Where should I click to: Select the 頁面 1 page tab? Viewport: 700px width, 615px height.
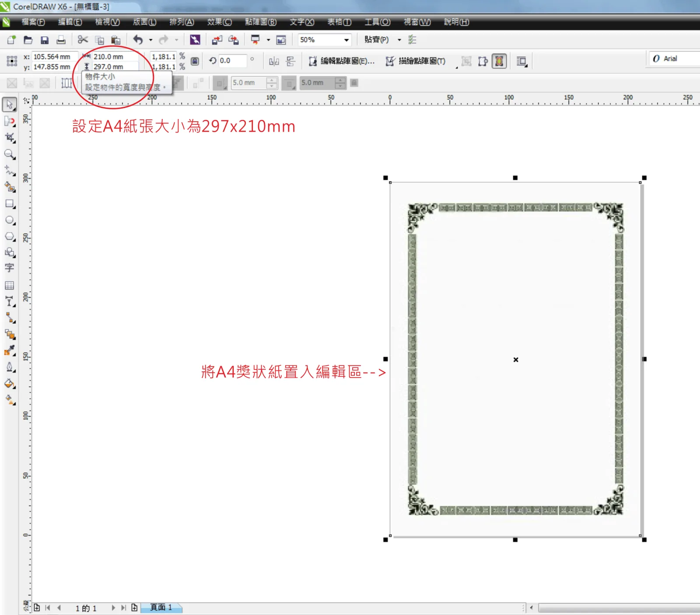161,607
